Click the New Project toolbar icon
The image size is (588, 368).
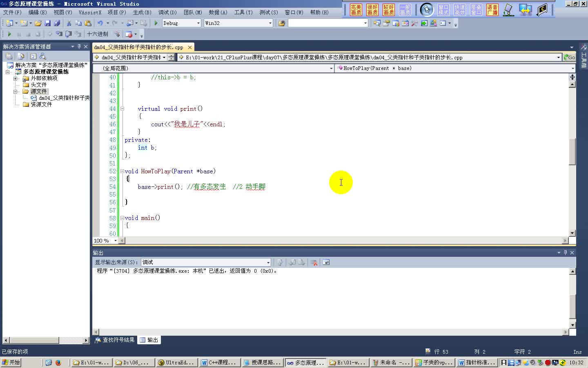point(9,23)
